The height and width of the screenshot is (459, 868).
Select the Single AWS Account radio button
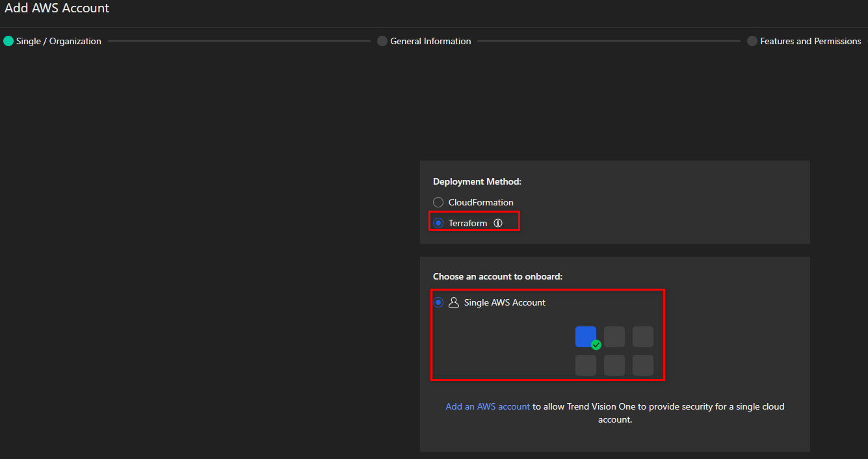438,302
